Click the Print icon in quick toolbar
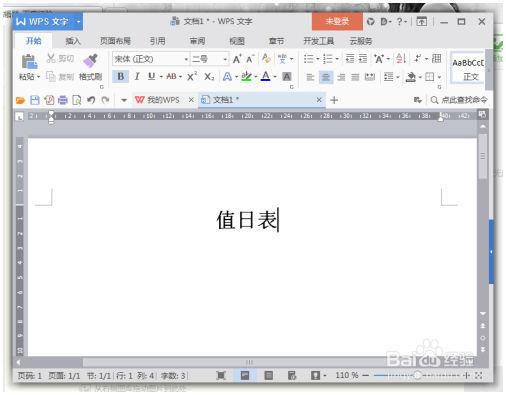The width and height of the screenshot is (506, 395). click(63, 100)
